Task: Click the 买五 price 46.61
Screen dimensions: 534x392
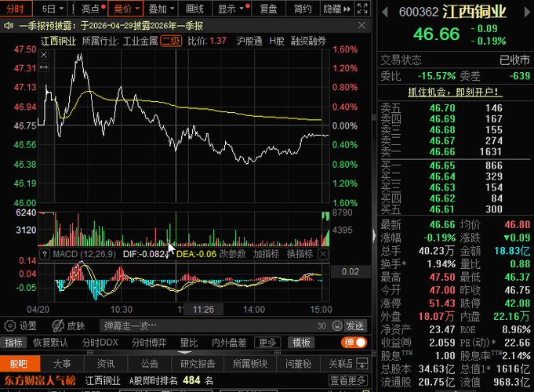Action: [442, 209]
